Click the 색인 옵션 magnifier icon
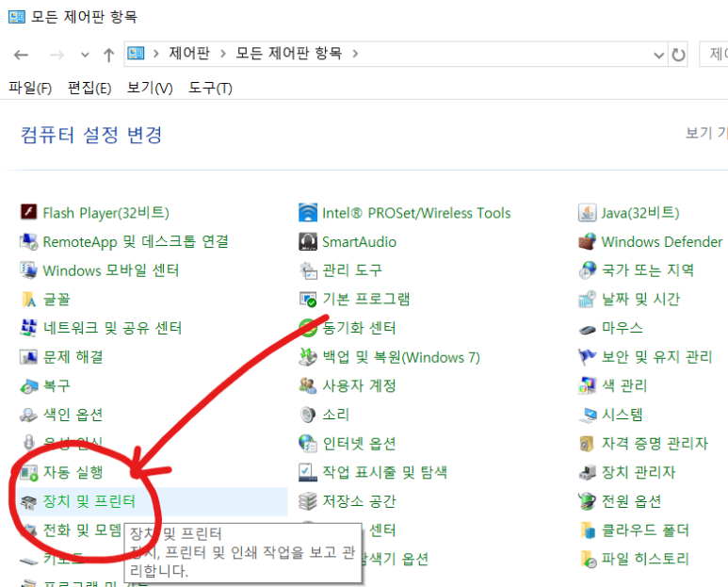728x587 pixels. click(x=29, y=415)
